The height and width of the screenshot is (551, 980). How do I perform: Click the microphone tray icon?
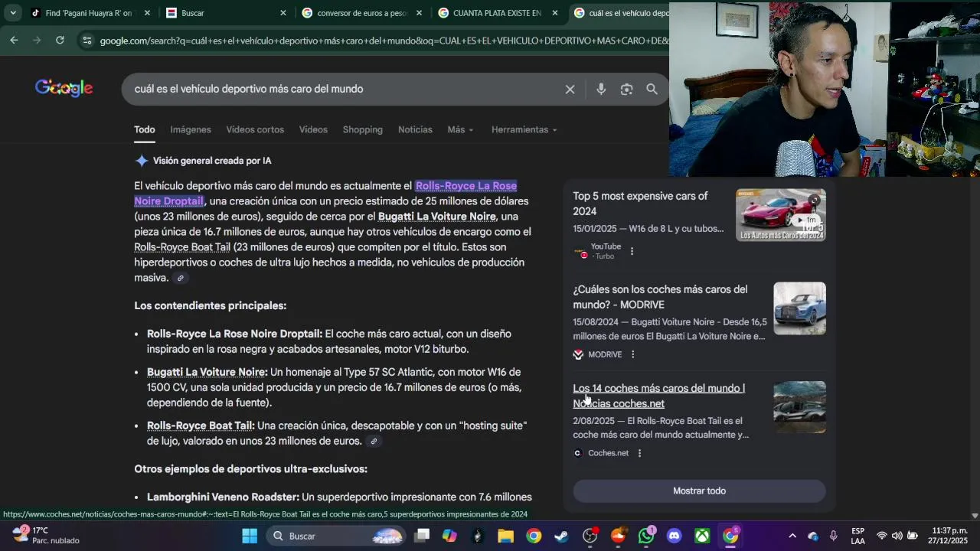click(833, 536)
